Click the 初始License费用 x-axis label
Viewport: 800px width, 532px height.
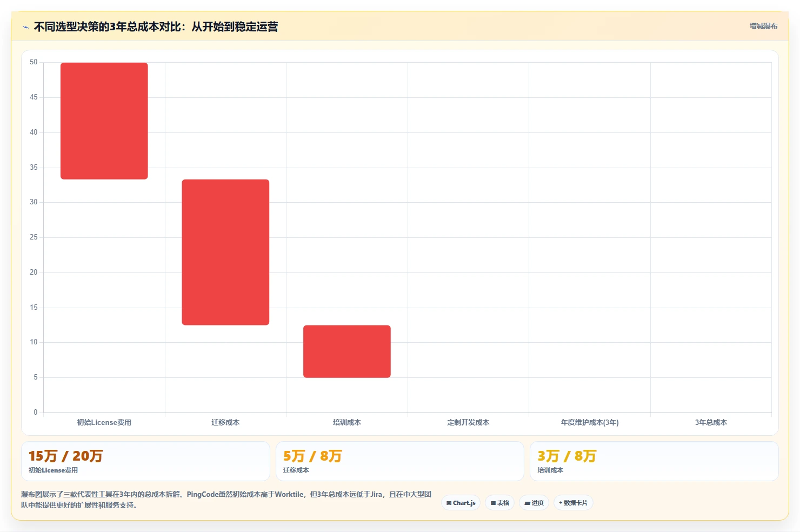click(x=104, y=422)
